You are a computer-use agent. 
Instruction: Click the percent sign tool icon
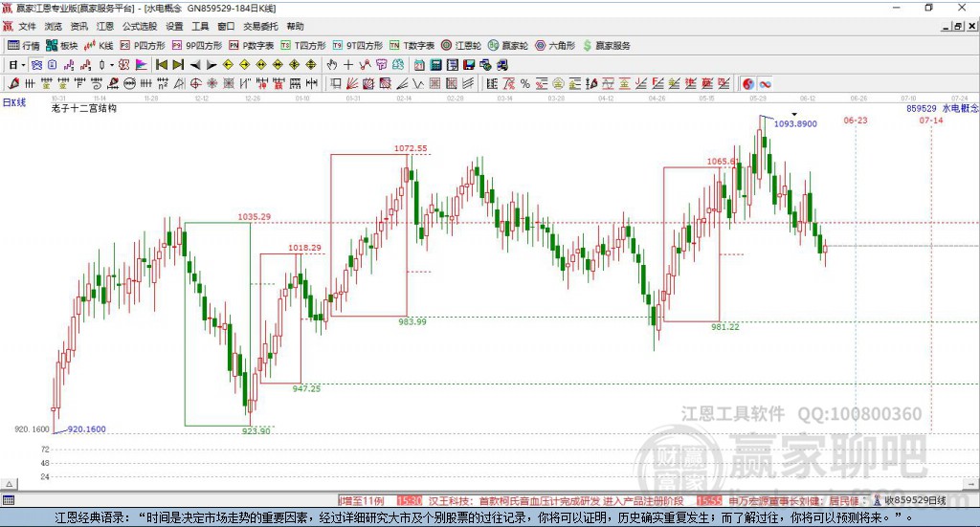pyautogui.click(x=525, y=83)
